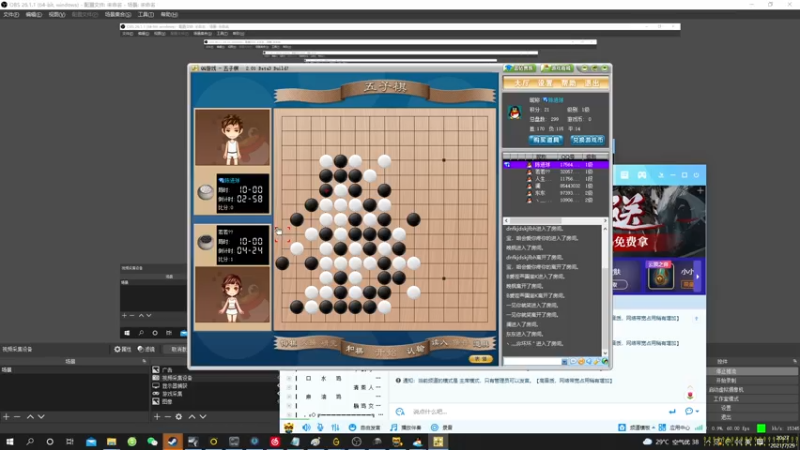
Task: Click the mixer sliders icon in the voice room toolbar
Action: coord(335,427)
